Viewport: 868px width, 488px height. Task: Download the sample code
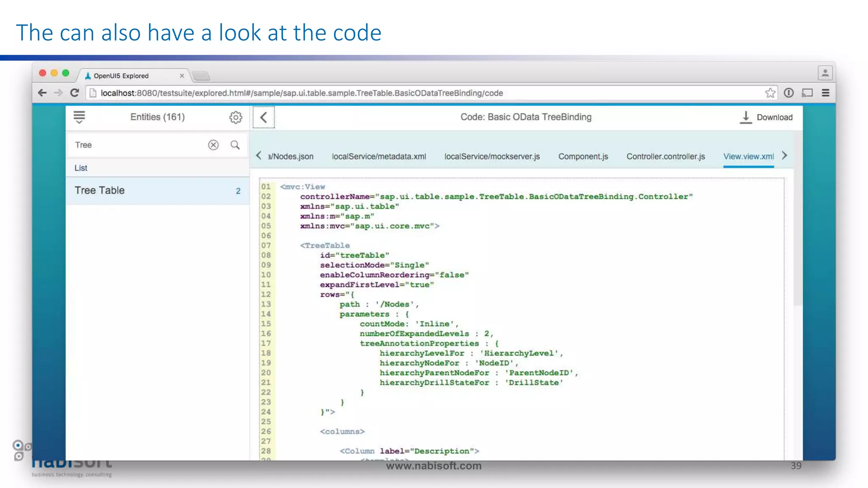(766, 117)
